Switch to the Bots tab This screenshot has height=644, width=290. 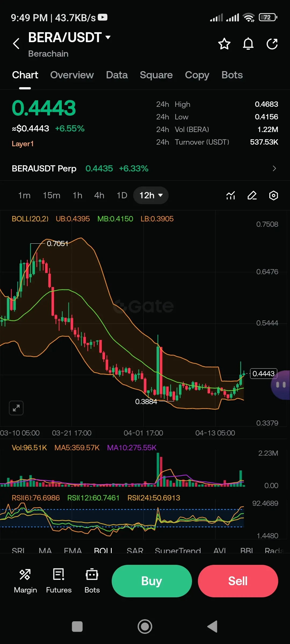pos(232,75)
